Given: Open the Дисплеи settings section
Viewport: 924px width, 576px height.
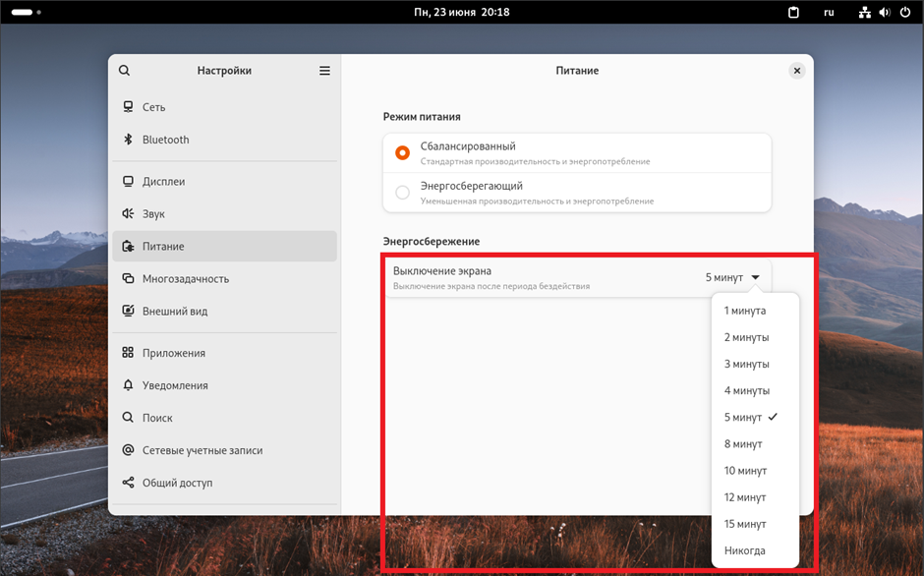Looking at the screenshot, I should tap(163, 182).
